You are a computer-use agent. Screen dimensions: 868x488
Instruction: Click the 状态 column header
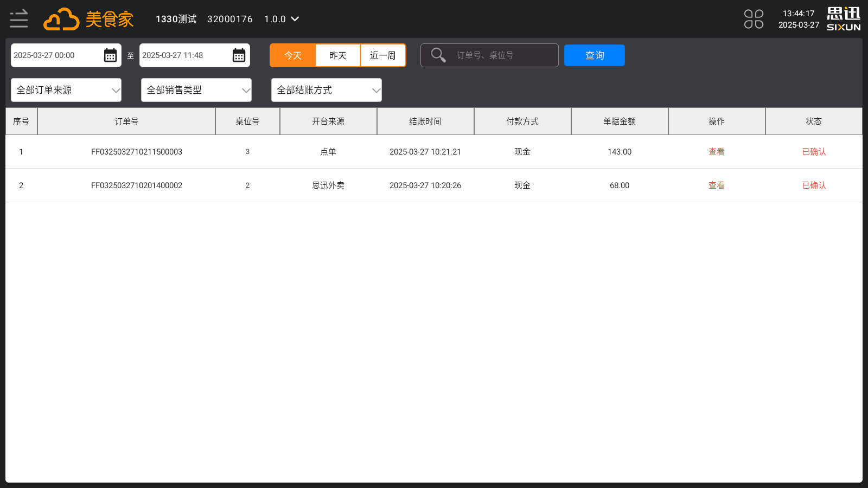click(x=814, y=121)
